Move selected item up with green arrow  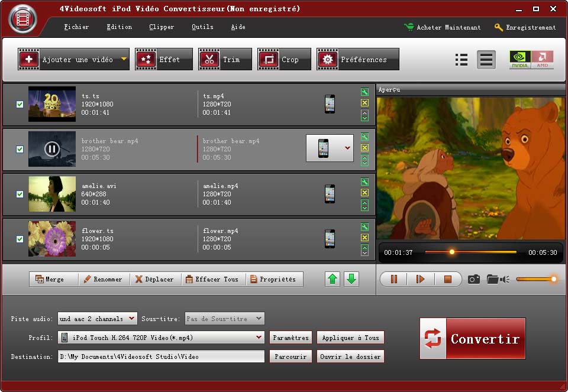pyautogui.click(x=333, y=279)
